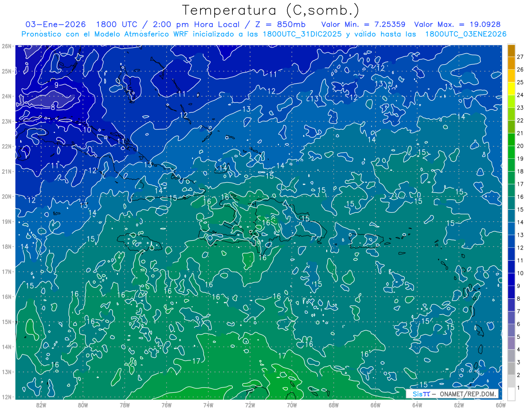Click the white bottom swatch of the legend
The width and height of the screenshot is (532, 411).
click(x=511, y=394)
